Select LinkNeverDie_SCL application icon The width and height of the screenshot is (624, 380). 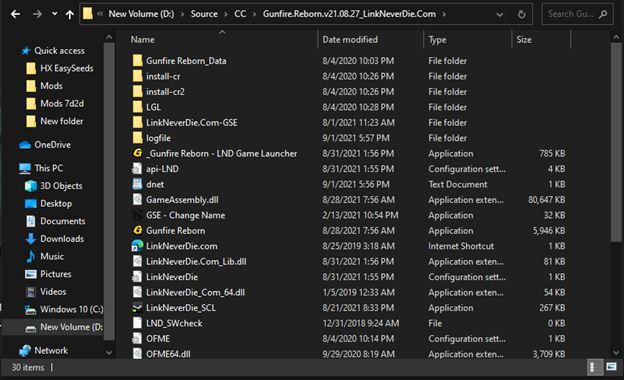click(x=137, y=308)
